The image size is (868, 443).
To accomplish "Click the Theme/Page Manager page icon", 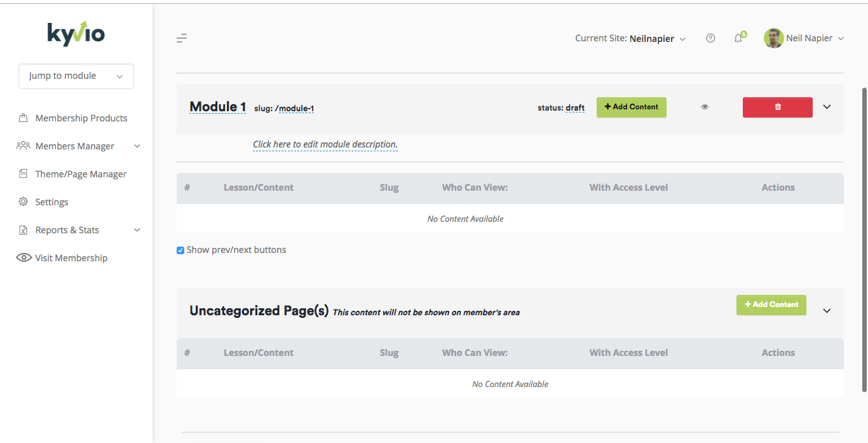I will coord(24,174).
